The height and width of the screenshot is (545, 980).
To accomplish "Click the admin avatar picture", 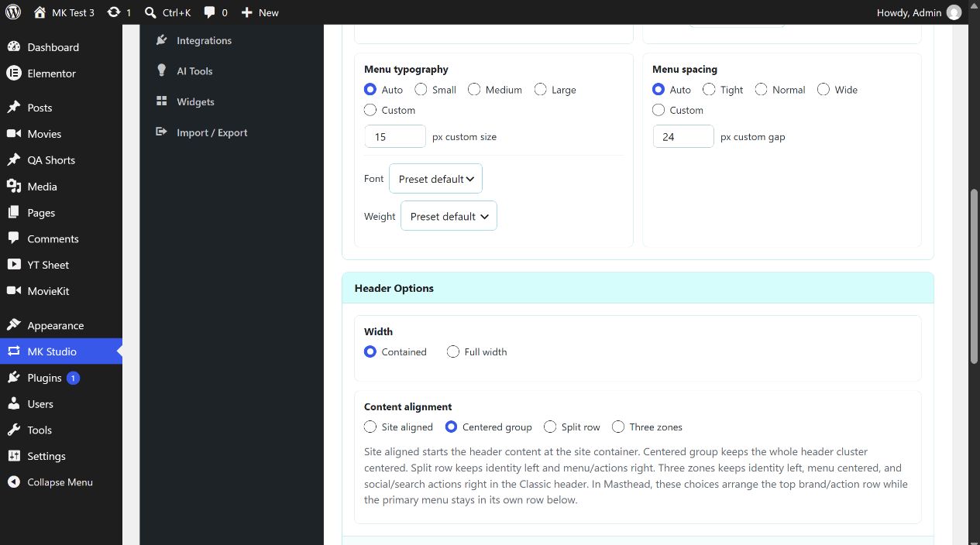I will tap(954, 12).
